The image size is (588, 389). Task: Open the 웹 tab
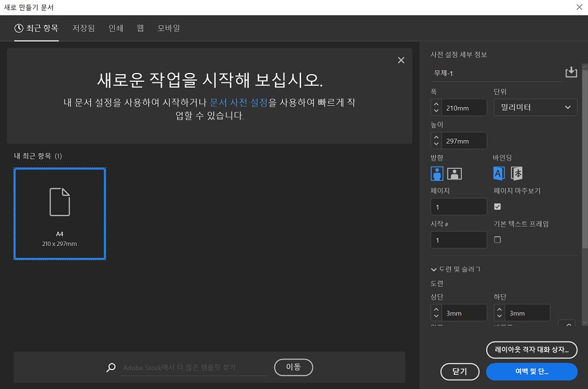[x=141, y=28]
